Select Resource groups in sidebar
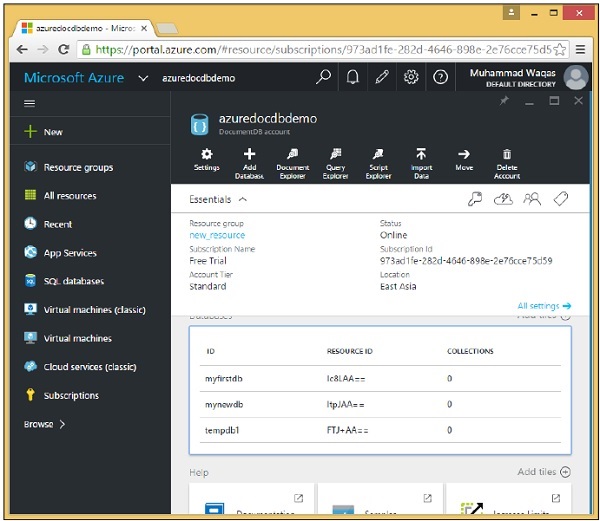The height and width of the screenshot is (521, 600). [x=77, y=167]
